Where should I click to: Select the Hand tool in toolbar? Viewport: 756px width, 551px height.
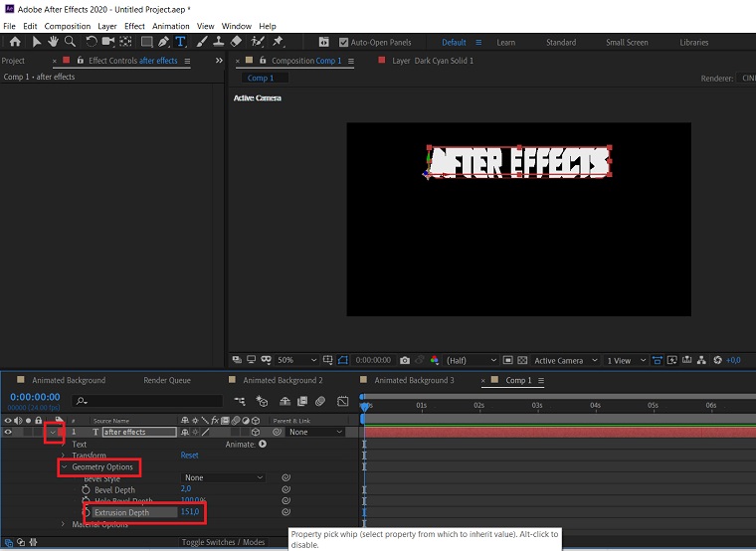53,42
